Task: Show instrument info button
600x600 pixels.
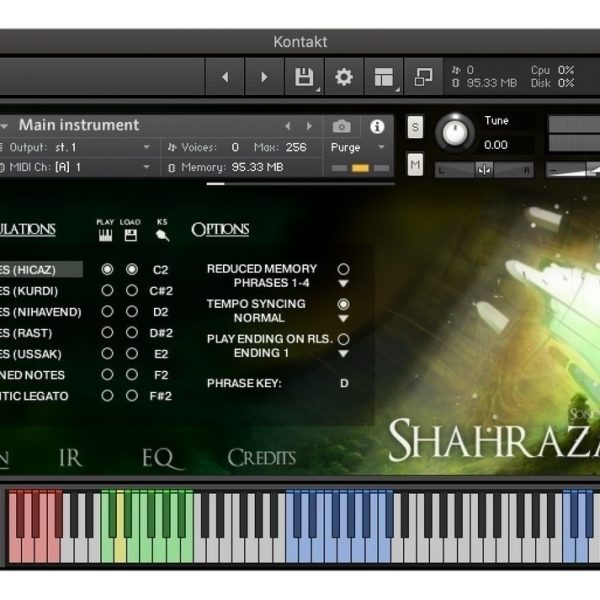Action: point(377,126)
